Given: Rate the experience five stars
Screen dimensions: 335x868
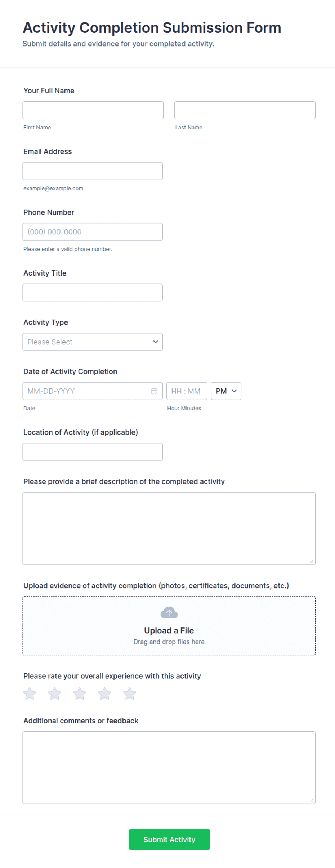Looking at the screenshot, I should (x=130, y=693).
